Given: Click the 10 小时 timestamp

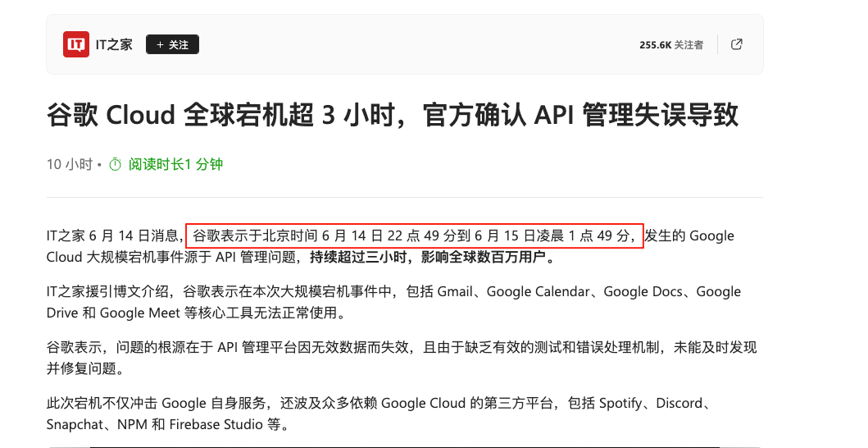Looking at the screenshot, I should coord(69,164).
